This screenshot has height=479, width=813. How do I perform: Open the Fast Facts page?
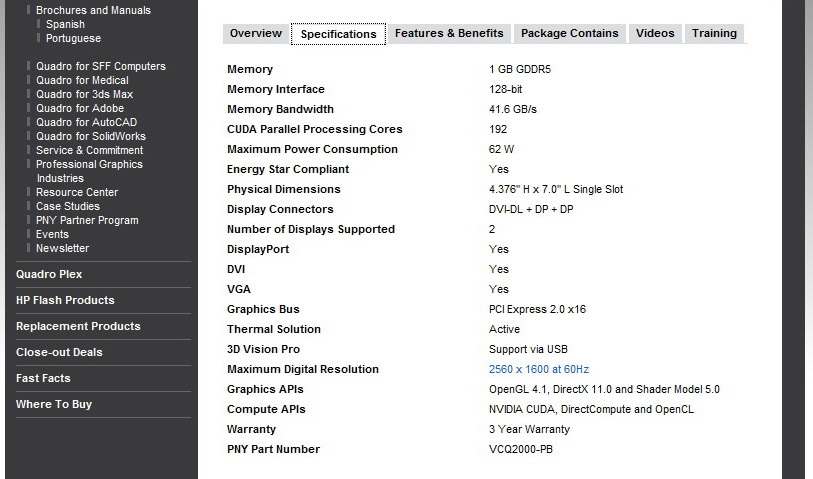coord(43,378)
